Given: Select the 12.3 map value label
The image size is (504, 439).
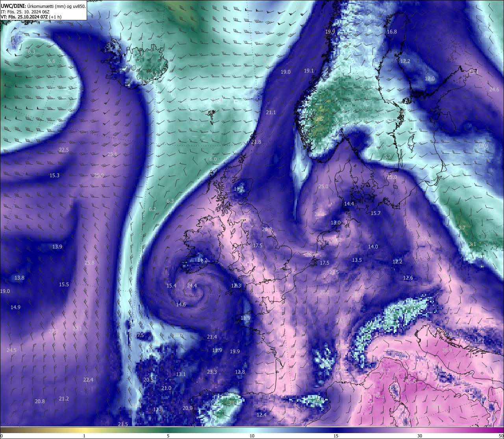Looking at the screenshot, I should (x=236, y=286).
